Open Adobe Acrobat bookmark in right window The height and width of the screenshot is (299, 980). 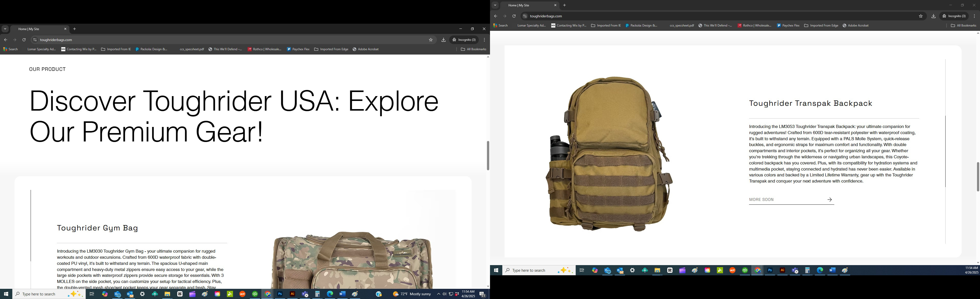pyautogui.click(x=856, y=26)
